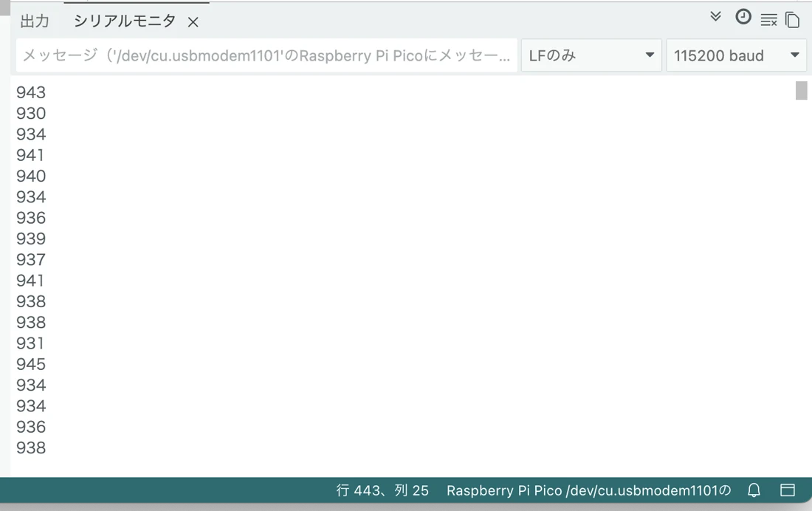Click output value 931
This screenshot has height=511, width=812.
30,343
